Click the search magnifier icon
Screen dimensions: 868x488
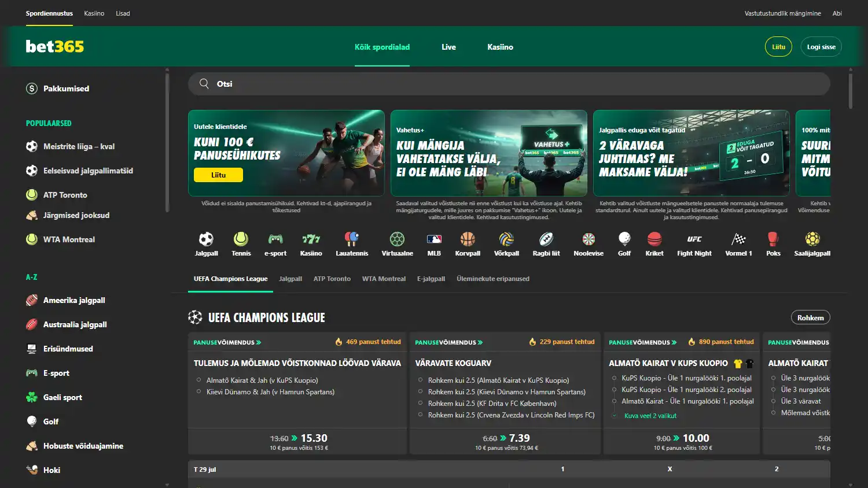204,84
